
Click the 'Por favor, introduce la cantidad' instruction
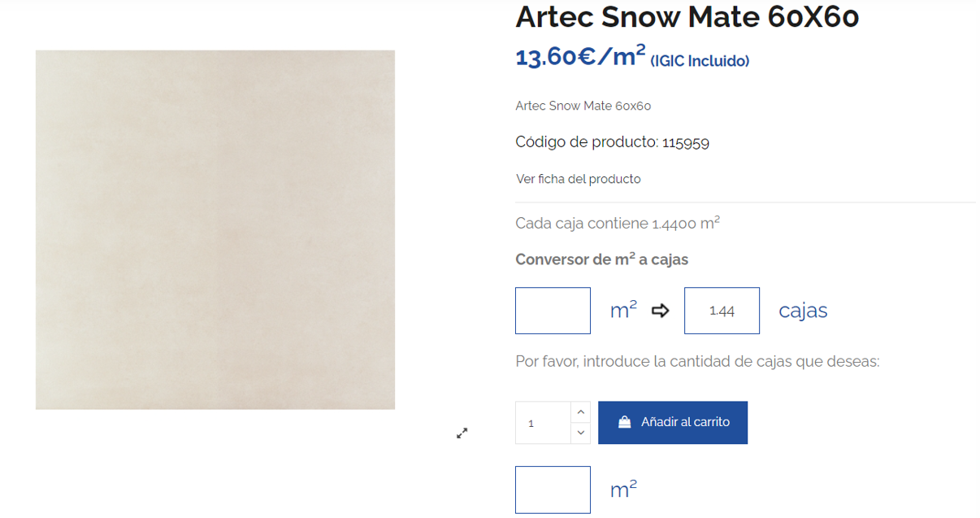(x=697, y=361)
